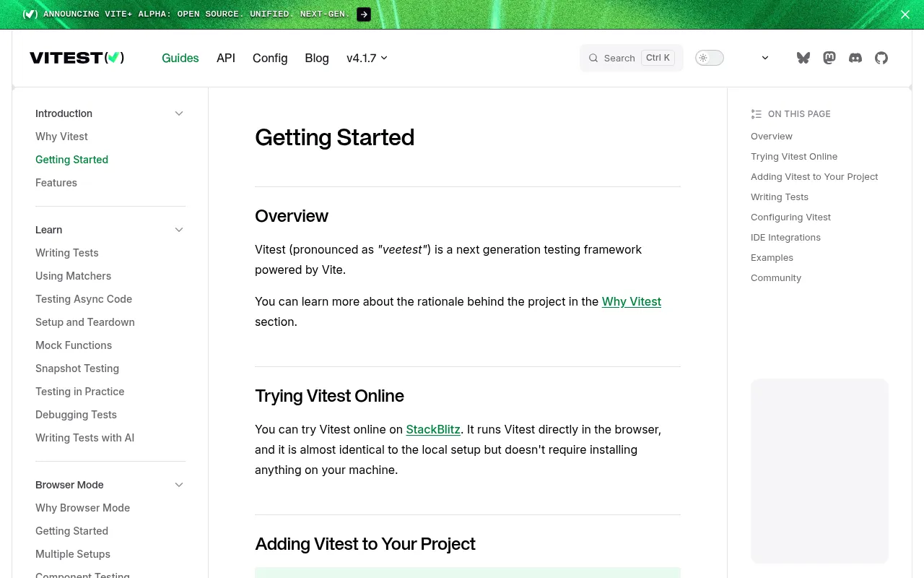Click the Ctrl K shortcut badge

[658, 58]
